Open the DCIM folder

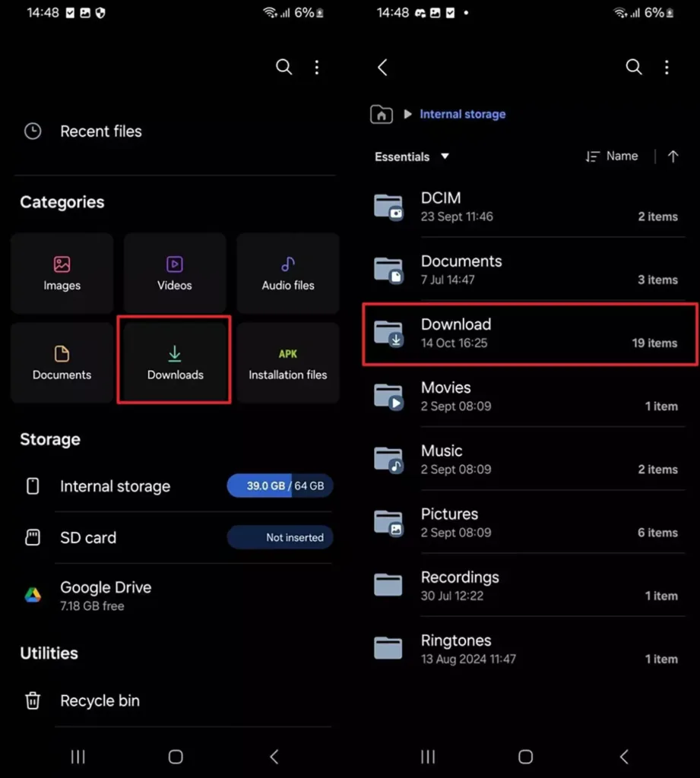(529, 207)
